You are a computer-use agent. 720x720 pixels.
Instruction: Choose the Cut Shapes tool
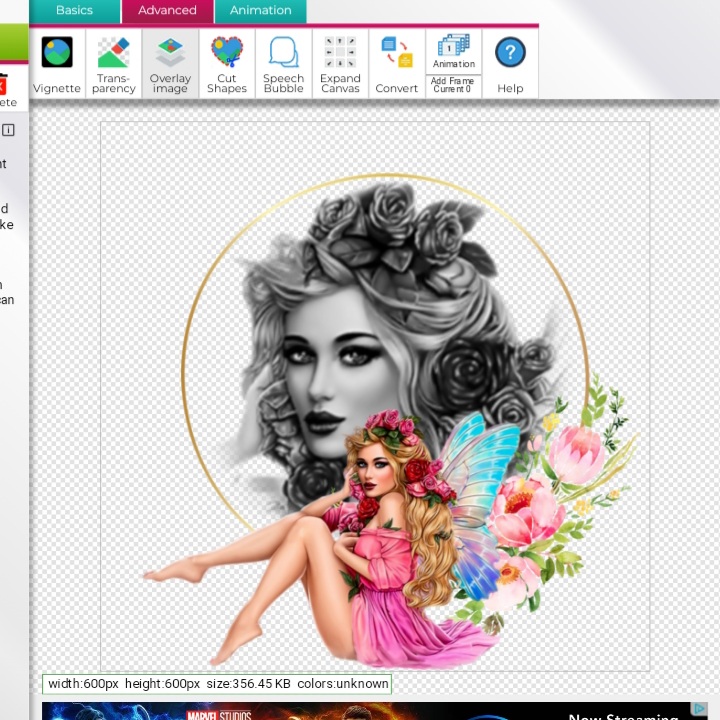pos(227,64)
